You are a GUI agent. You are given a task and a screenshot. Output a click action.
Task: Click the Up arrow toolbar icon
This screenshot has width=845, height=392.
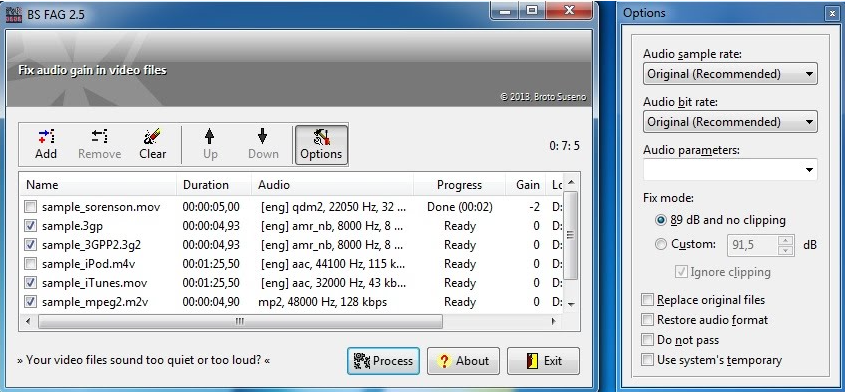click(x=210, y=145)
